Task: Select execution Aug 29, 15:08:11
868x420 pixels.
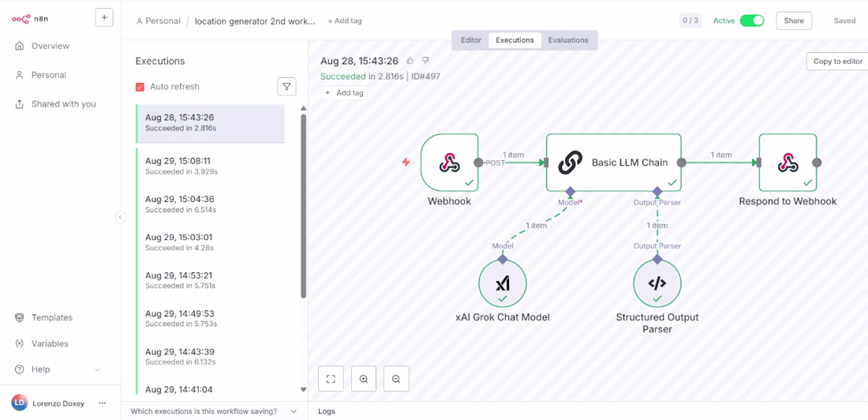Action: click(211, 167)
